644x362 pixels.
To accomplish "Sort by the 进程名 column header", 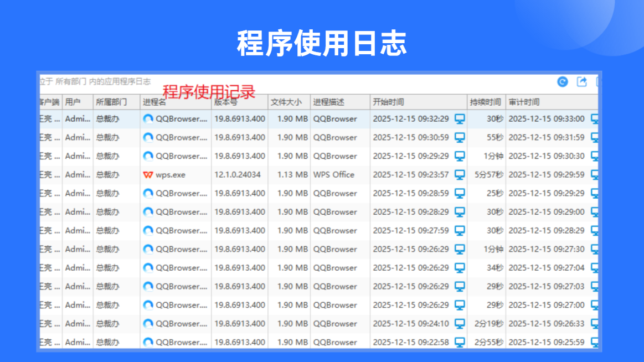I will point(176,102).
